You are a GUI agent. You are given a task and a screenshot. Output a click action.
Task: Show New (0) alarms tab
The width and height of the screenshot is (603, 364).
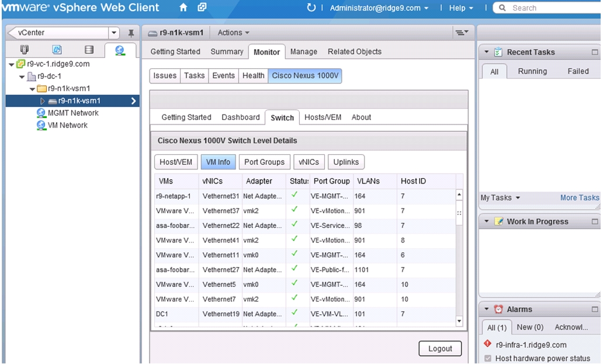(530, 327)
